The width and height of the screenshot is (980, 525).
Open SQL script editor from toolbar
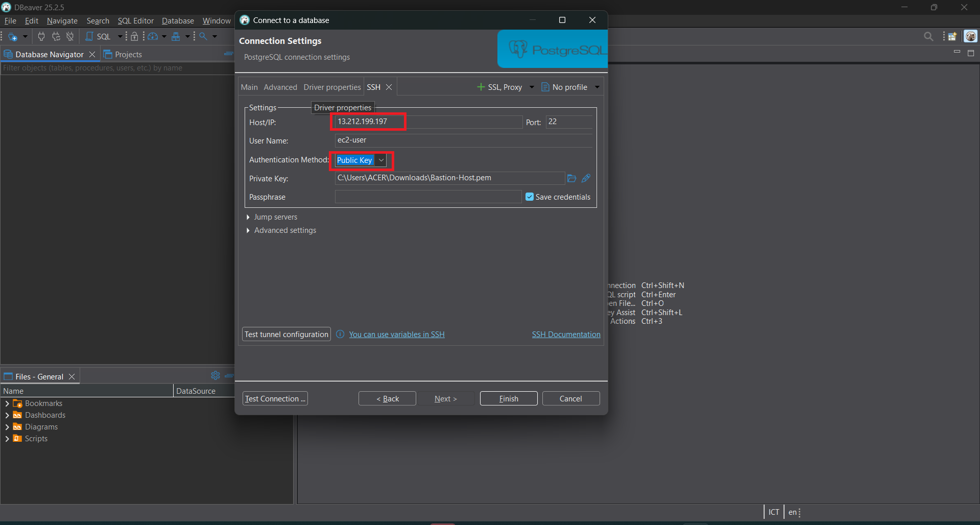point(98,37)
